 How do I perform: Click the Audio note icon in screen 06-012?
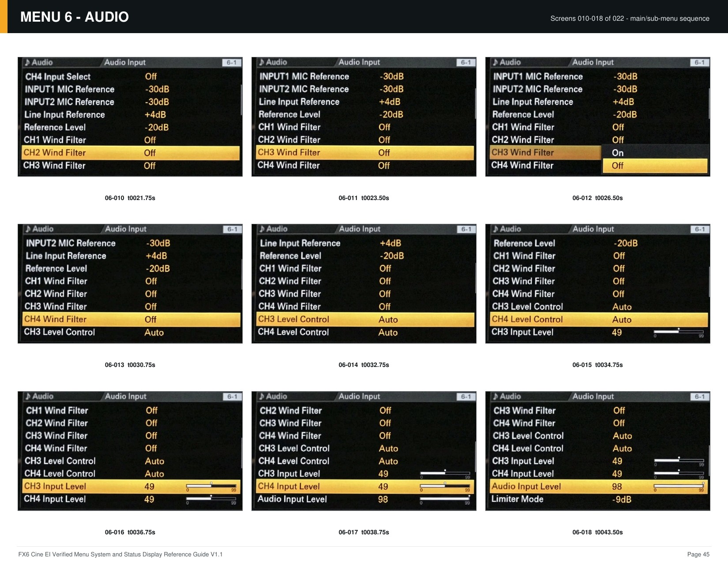tap(495, 63)
